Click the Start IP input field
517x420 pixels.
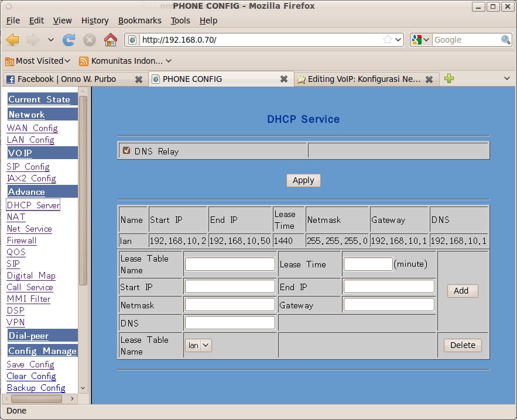click(230, 286)
